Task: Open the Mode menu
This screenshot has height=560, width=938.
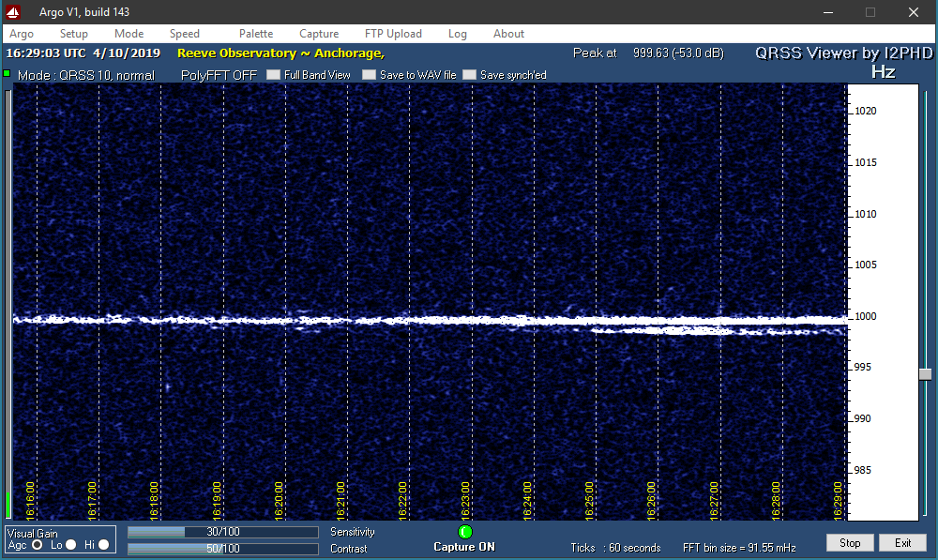Action: click(129, 34)
